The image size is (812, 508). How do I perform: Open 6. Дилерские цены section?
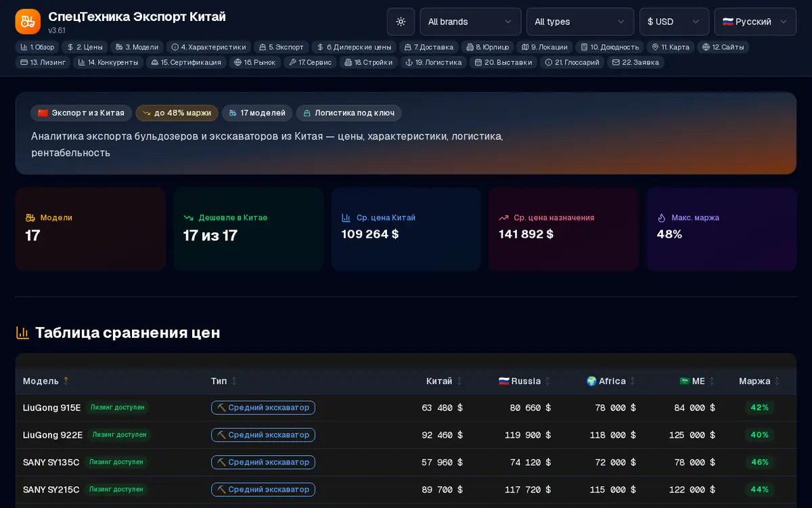[354, 47]
